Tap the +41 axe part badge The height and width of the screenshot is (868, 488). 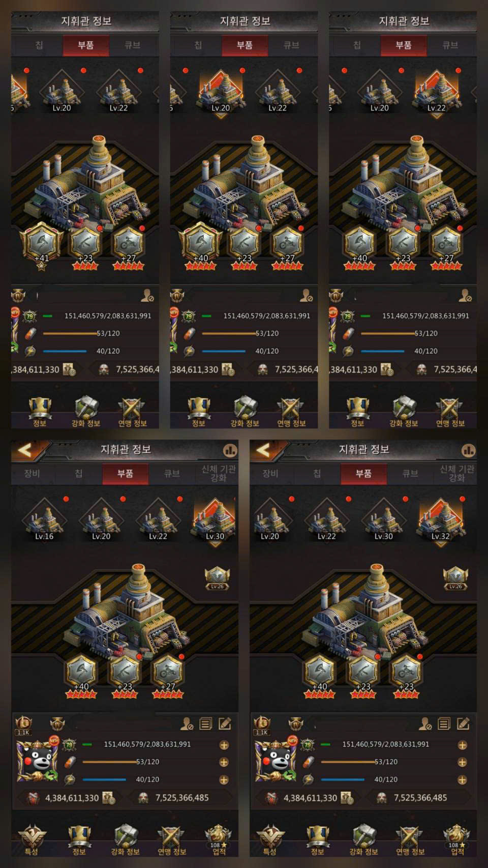(42, 245)
